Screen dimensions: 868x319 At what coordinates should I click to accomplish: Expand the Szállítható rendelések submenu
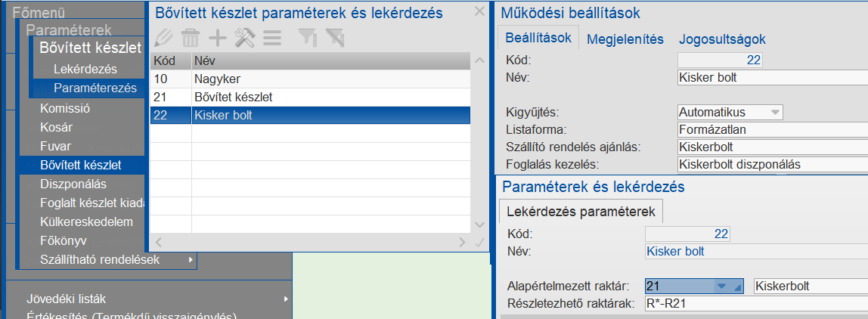(x=191, y=261)
